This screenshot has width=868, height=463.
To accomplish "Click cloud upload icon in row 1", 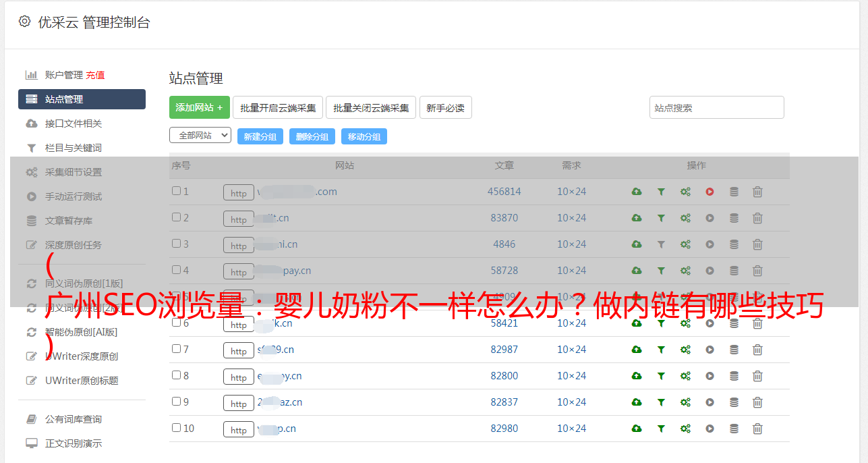I will click(637, 192).
